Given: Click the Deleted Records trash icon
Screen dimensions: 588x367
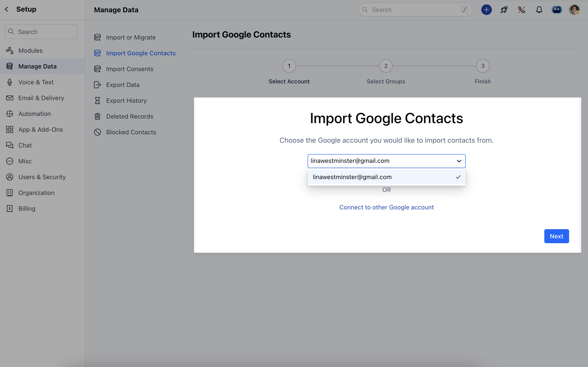Looking at the screenshot, I should coord(97,116).
